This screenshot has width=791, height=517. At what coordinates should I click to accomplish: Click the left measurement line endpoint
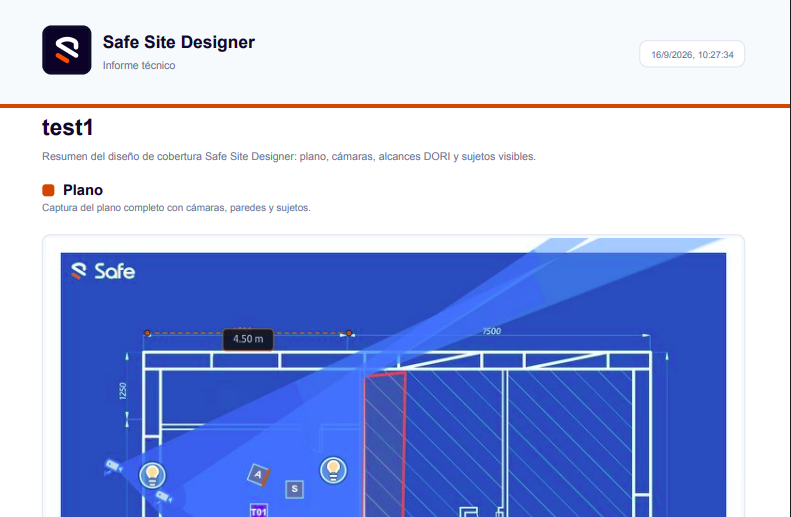click(147, 333)
